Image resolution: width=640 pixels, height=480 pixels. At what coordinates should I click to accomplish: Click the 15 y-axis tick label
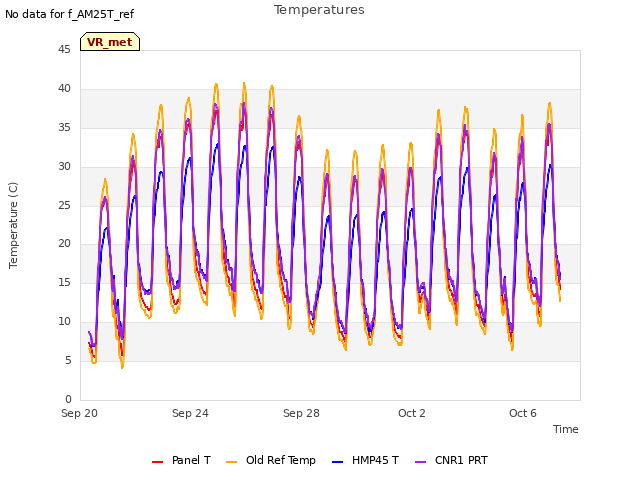[x=64, y=282]
